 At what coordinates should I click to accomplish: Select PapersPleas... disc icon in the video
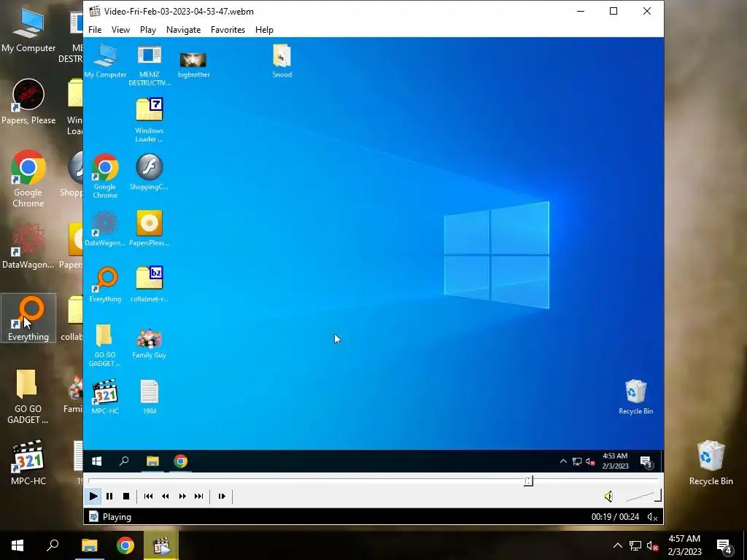pyautogui.click(x=149, y=228)
